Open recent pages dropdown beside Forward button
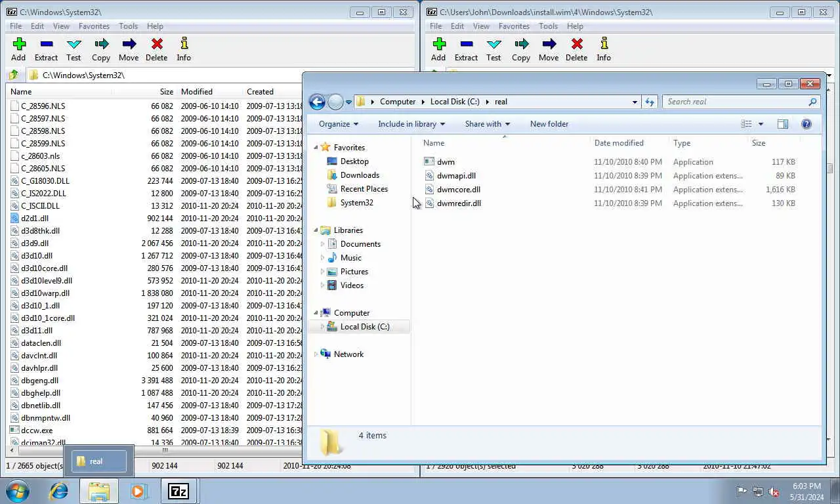The image size is (840, 504). (x=349, y=102)
